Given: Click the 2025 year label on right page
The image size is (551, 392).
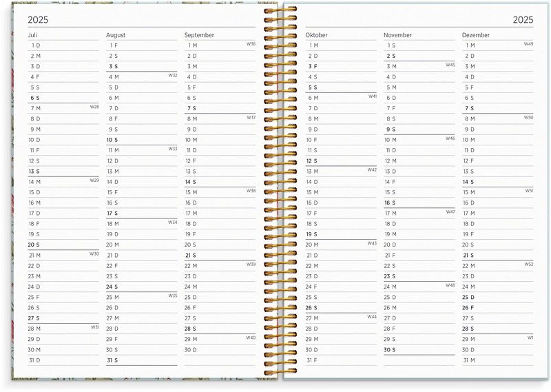Looking at the screenshot, I should tap(523, 20).
